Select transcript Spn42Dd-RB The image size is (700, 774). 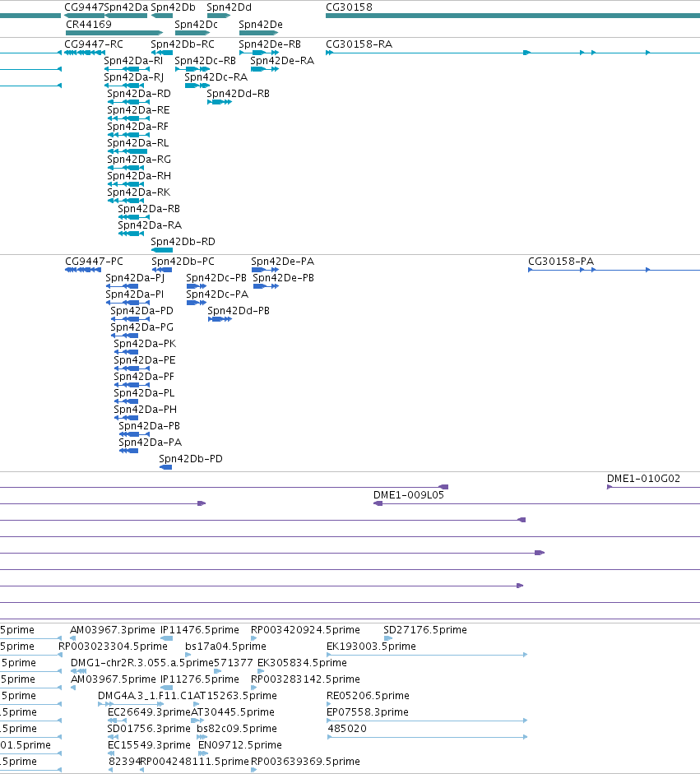coord(239,93)
